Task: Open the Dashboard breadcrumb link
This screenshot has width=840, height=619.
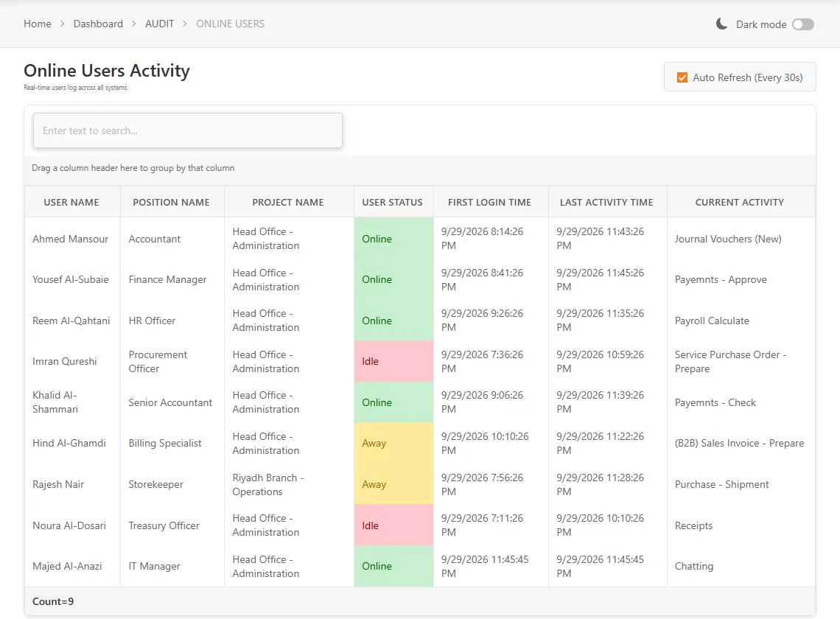Action: tap(98, 24)
